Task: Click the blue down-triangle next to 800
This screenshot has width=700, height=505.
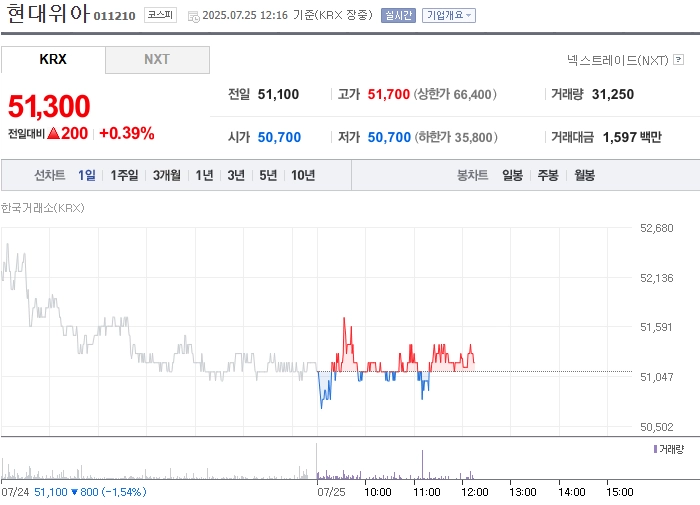Action: click(75, 492)
